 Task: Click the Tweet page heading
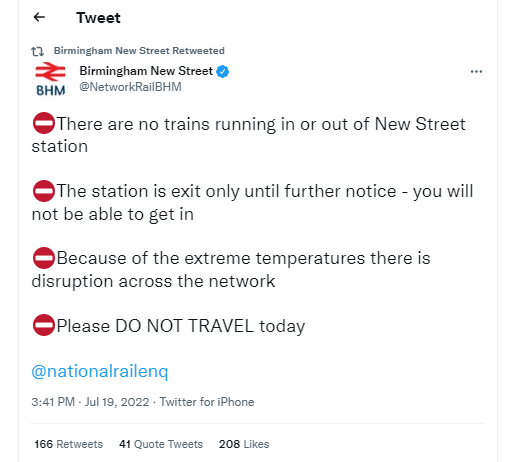(x=98, y=18)
